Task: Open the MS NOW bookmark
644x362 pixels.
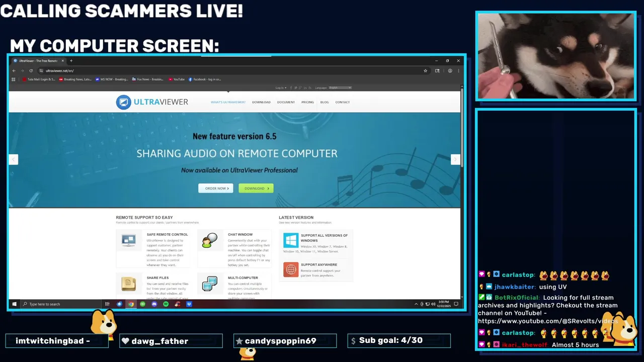Action: (x=112, y=79)
